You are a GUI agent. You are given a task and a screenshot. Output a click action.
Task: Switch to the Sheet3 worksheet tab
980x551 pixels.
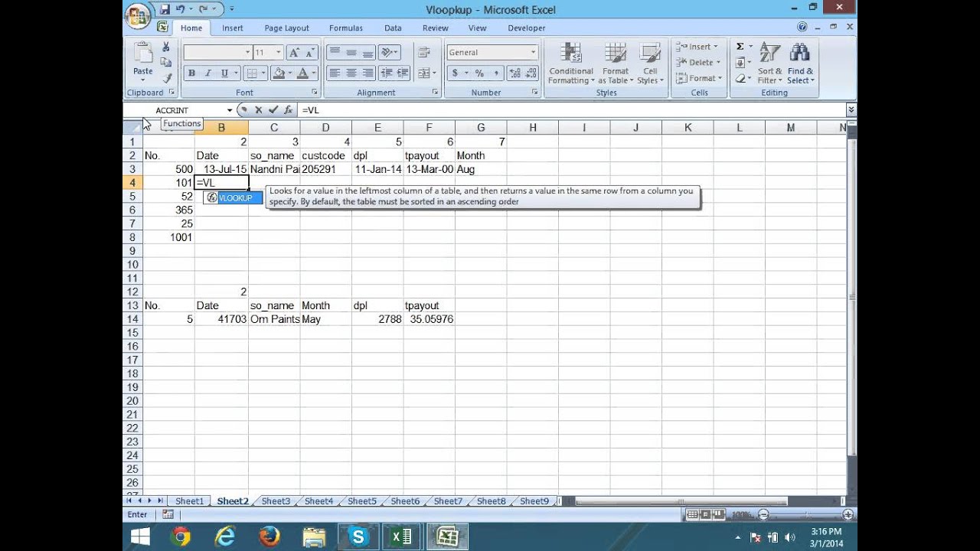[x=276, y=501]
